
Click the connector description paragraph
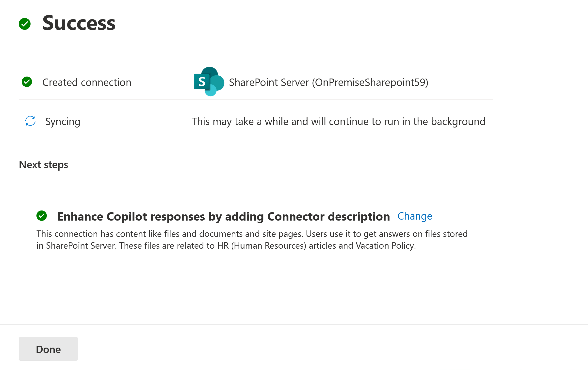tap(252, 240)
